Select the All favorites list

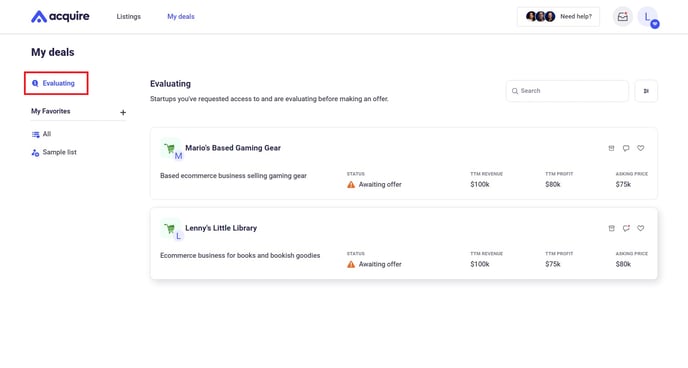pos(42,134)
